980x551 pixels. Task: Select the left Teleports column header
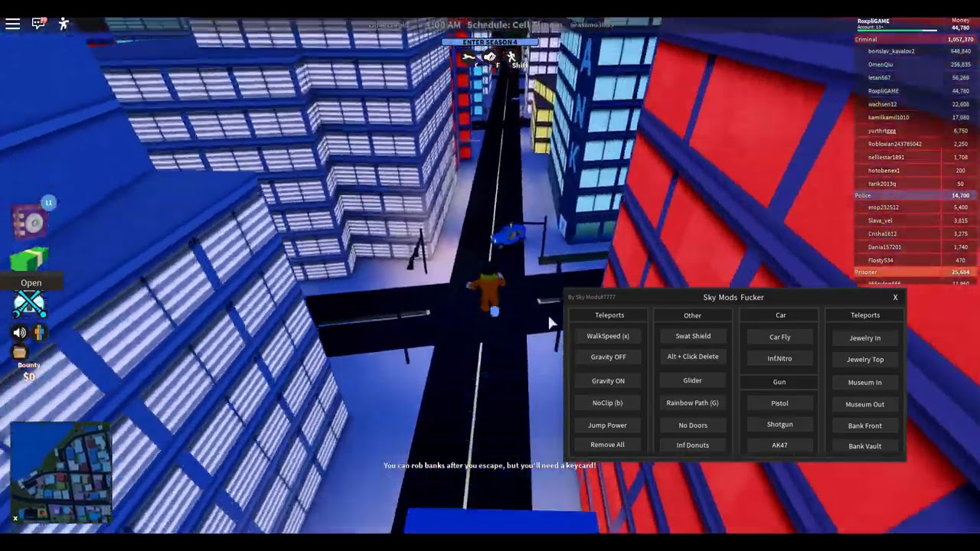(609, 315)
